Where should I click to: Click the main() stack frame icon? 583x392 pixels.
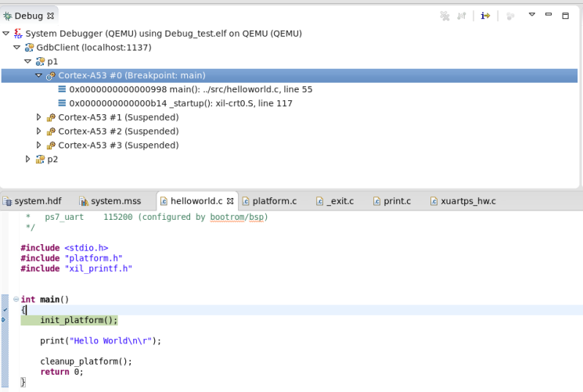point(62,89)
